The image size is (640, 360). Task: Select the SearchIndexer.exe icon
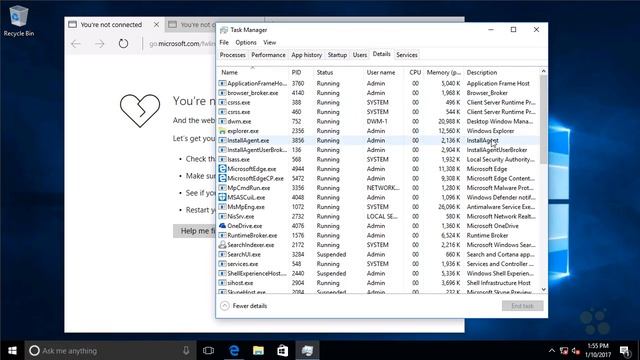(x=222, y=245)
